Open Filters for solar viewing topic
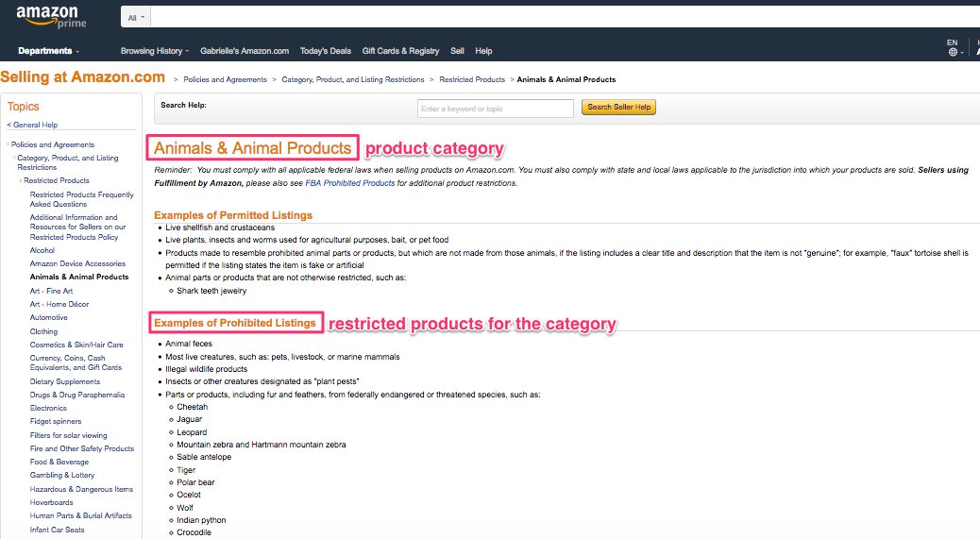Screen dimensions: 980x539 (x=69, y=435)
